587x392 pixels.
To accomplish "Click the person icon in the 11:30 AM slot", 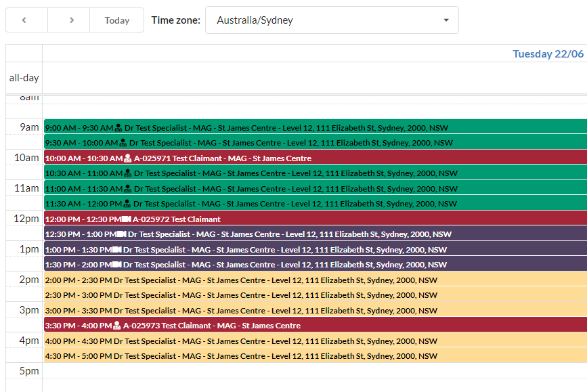I will [128, 204].
